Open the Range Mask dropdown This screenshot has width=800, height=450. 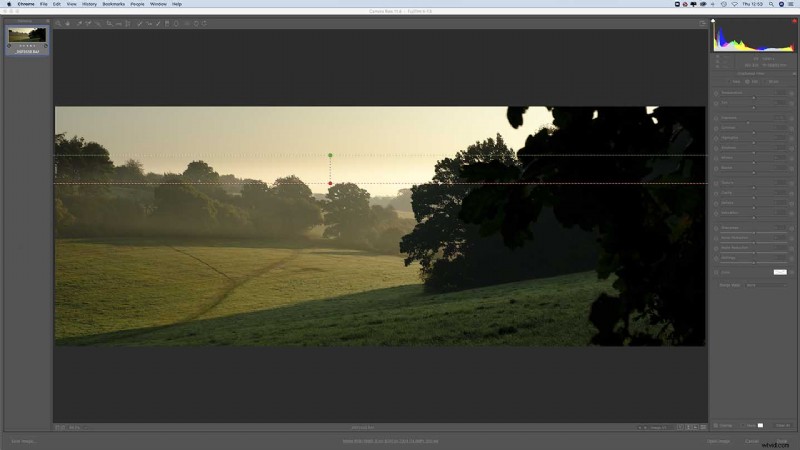click(x=766, y=285)
